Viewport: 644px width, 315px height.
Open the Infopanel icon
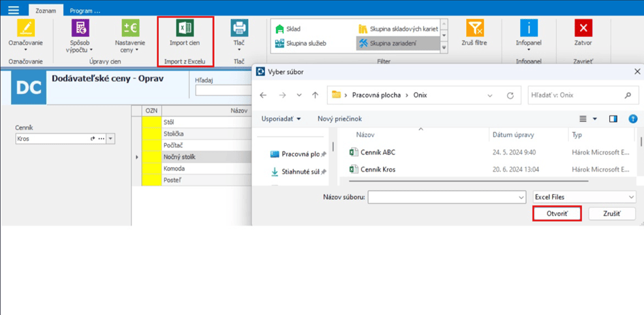point(529,28)
